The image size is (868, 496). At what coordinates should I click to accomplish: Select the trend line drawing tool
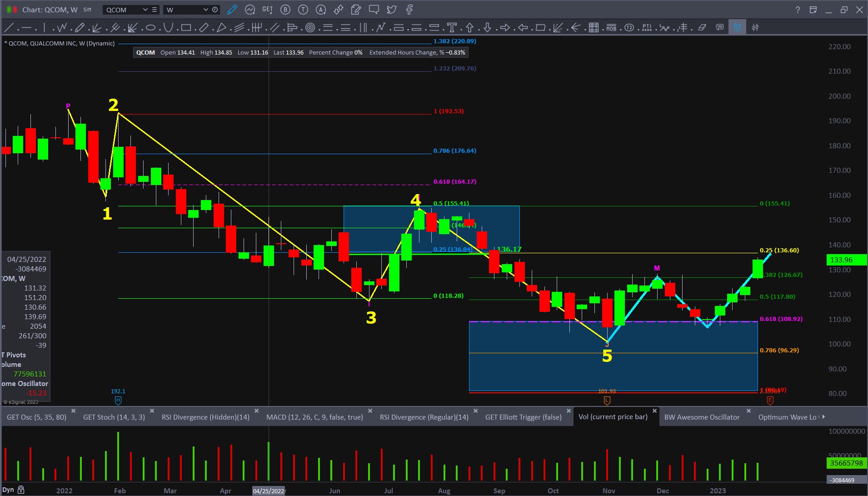[x=9, y=28]
